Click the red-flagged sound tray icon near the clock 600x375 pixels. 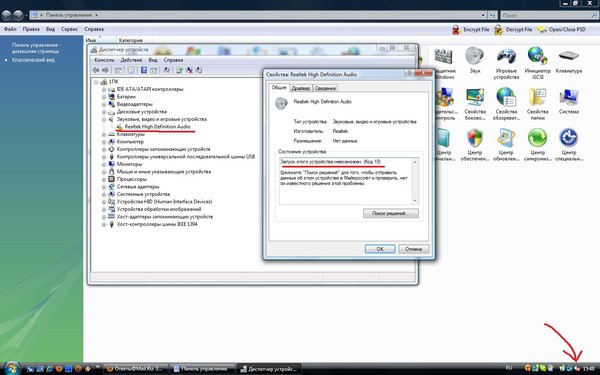[577, 368]
